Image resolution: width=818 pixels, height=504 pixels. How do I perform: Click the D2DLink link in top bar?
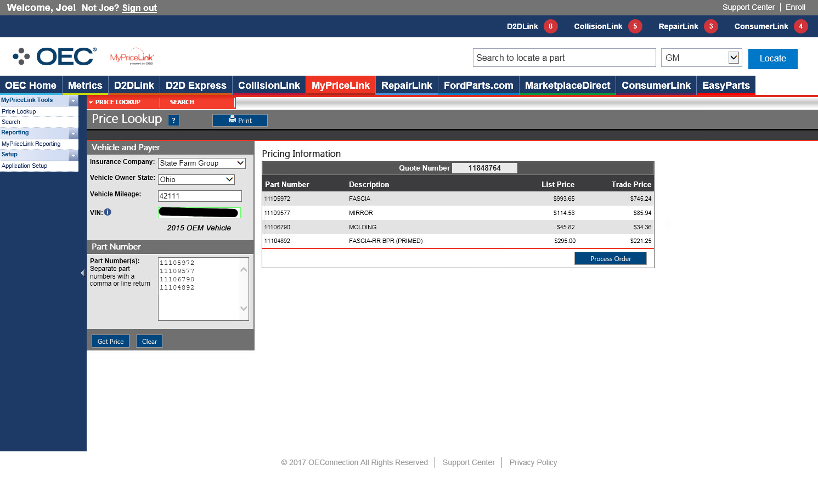(x=522, y=26)
